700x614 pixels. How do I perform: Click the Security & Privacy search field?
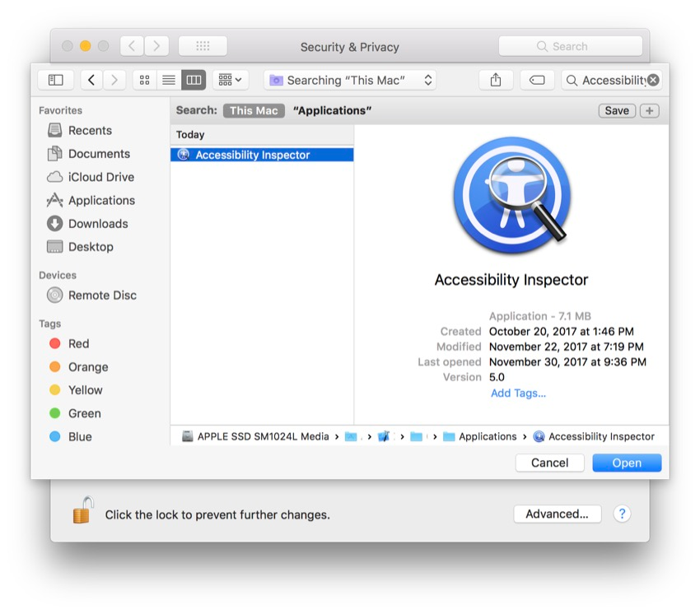[571, 46]
